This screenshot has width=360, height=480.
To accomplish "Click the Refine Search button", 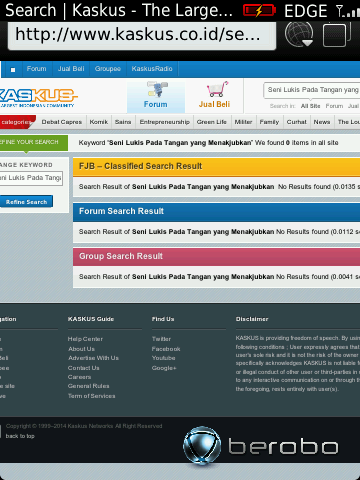I will coord(26,202).
